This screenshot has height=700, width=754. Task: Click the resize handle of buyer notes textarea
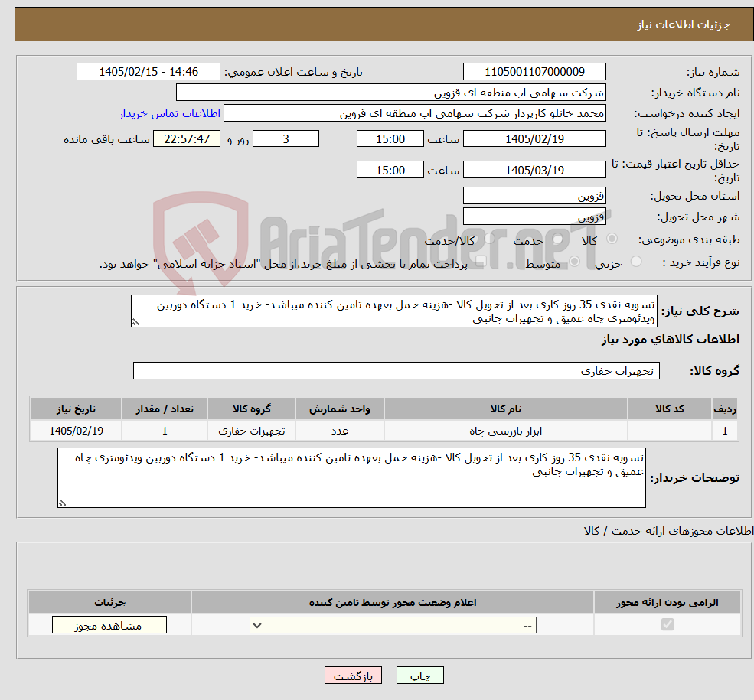point(62,503)
